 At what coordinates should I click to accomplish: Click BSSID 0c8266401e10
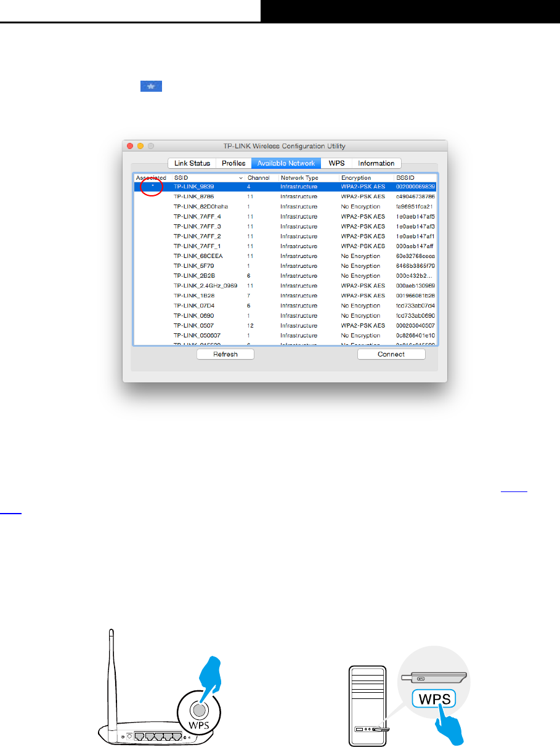pos(416,335)
